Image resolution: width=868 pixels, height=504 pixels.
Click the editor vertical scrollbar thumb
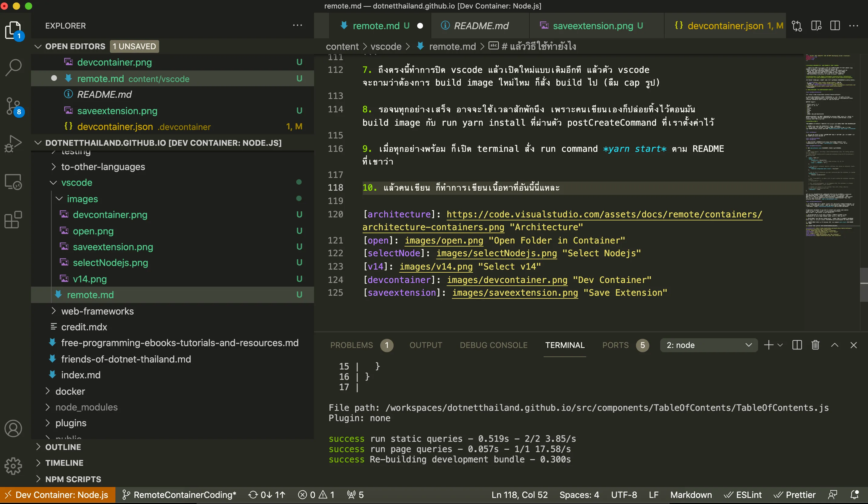(863, 284)
